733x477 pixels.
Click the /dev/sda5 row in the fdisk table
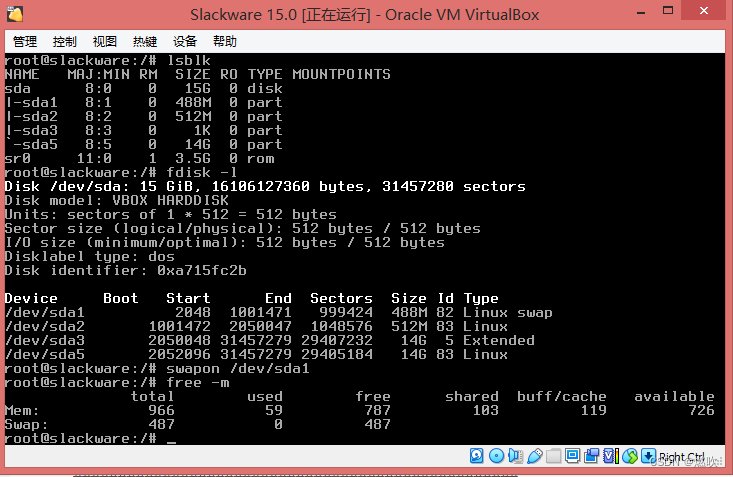(x=256, y=354)
